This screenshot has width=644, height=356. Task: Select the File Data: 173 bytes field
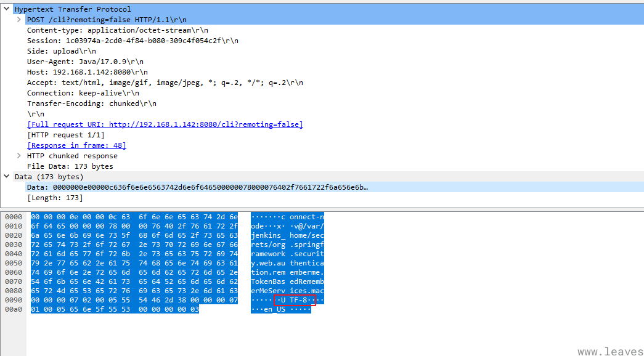(x=70, y=166)
